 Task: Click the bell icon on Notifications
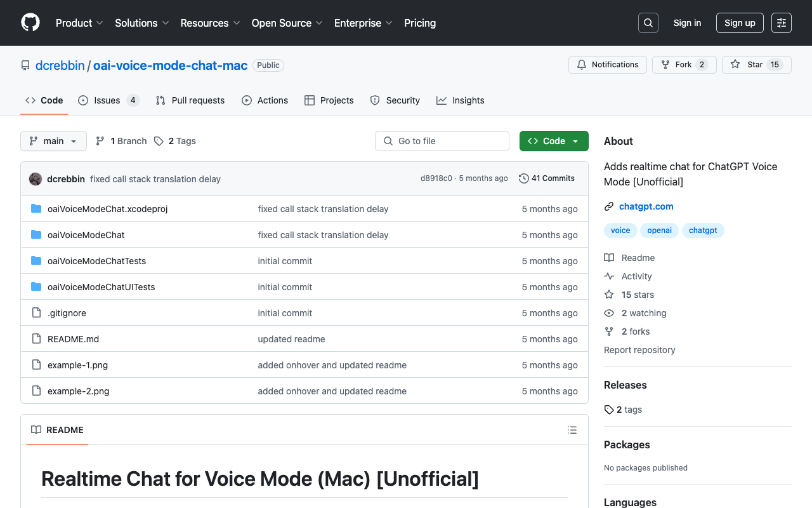click(581, 64)
